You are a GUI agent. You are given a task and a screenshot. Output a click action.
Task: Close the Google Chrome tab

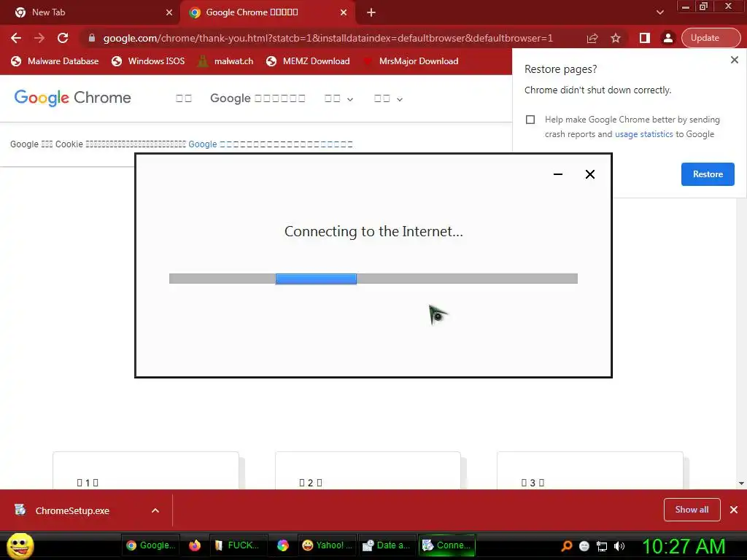pos(344,12)
